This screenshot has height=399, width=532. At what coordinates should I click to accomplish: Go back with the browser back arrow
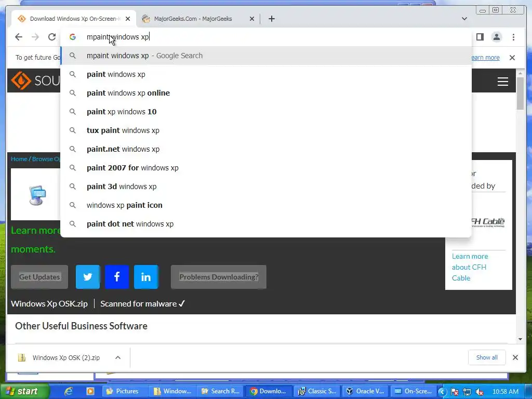click(19, 37)
